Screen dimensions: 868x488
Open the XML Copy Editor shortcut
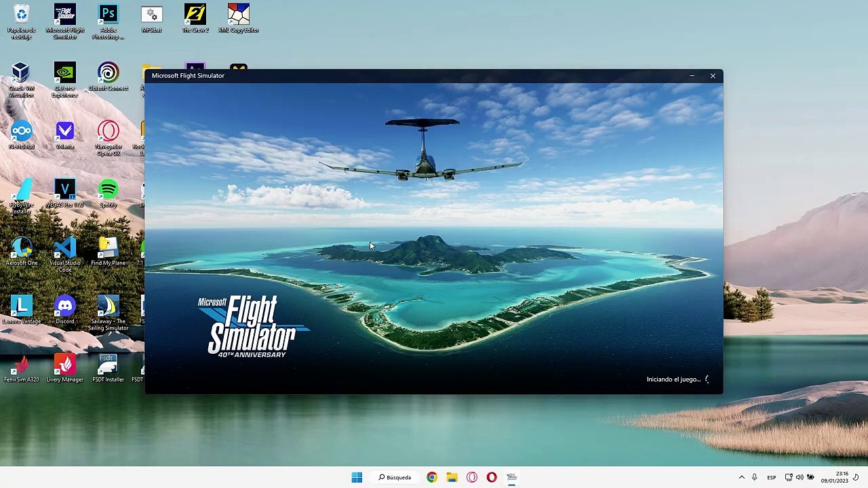coord(238,19)
